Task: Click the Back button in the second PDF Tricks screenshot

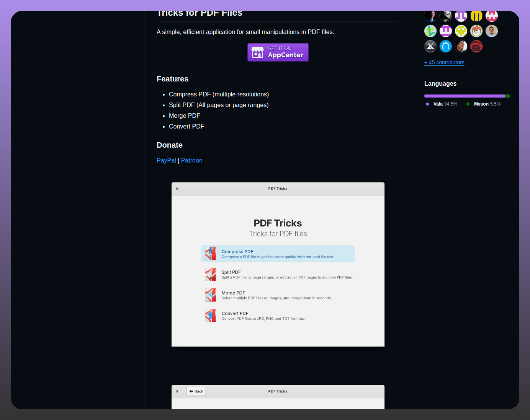Action: coord(196,391)
